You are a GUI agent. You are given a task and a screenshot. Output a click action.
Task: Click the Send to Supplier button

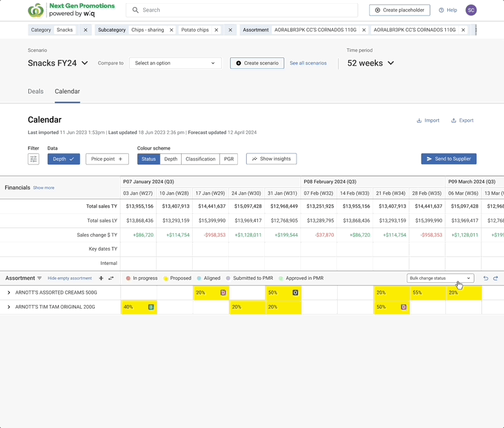(x=449, y=159)
